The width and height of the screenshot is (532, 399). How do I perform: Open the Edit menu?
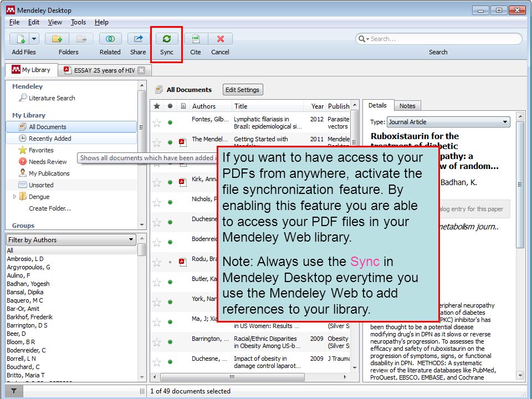click(34, 22)
